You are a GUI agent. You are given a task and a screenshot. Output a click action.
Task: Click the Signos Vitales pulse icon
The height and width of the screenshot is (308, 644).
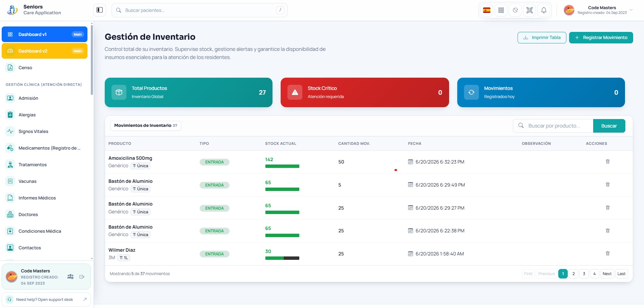[10, 131]
